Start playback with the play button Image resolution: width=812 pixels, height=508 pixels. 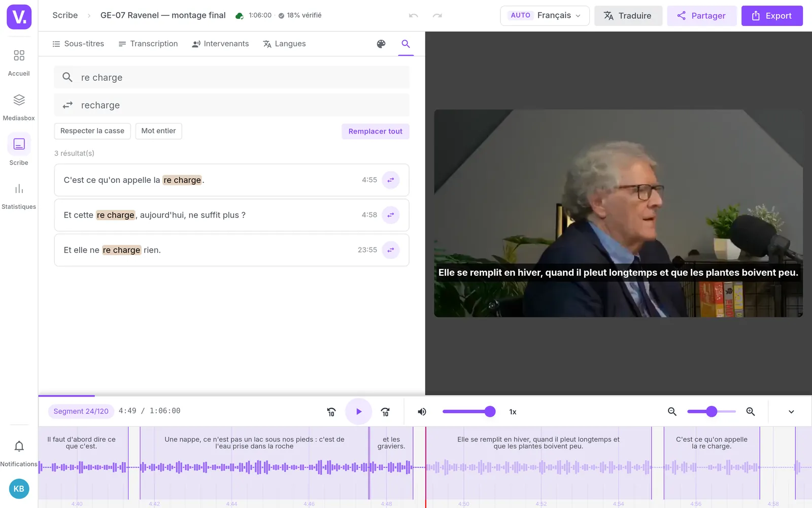pos(359,411)
